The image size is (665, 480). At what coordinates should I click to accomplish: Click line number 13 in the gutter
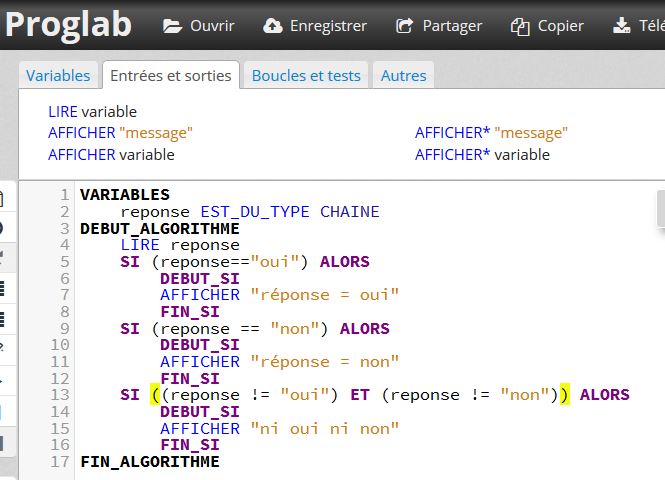click(x=60, y=395)
